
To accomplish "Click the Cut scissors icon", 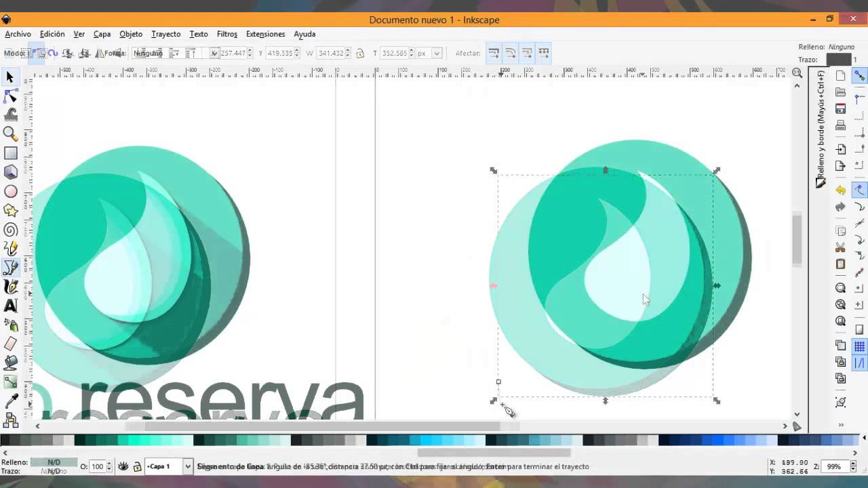I will (841, 247).
